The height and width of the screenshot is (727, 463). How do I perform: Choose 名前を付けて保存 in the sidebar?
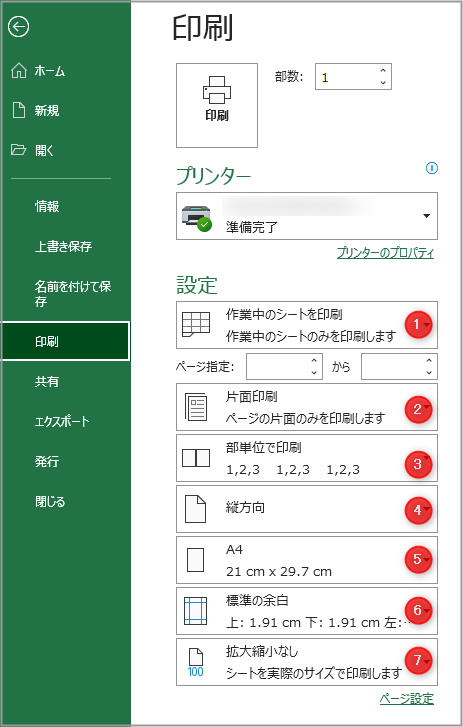pyautogui.click(x=73, y=293)
